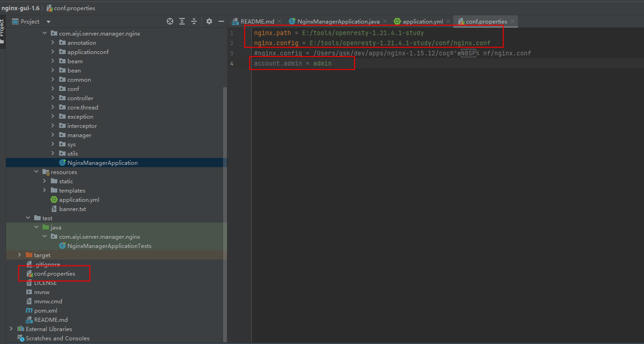Expand External Libraries node

click(11, 329)
